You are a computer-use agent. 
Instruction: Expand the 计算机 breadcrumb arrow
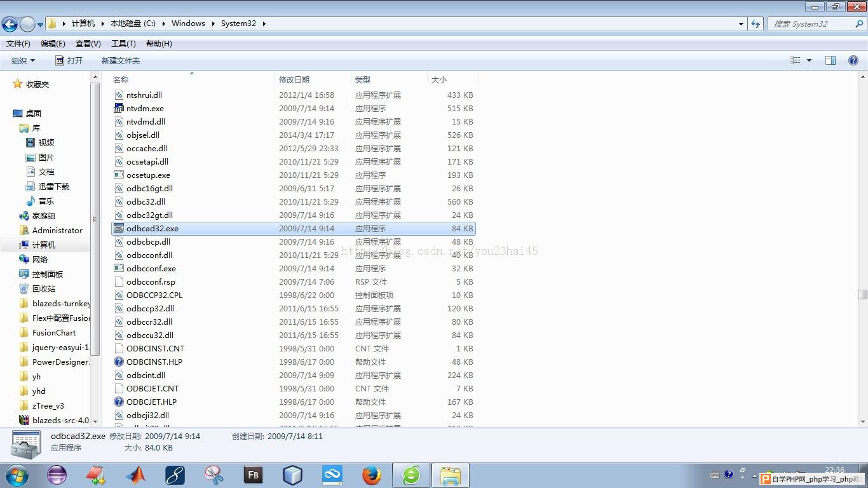tap(102, 24)
